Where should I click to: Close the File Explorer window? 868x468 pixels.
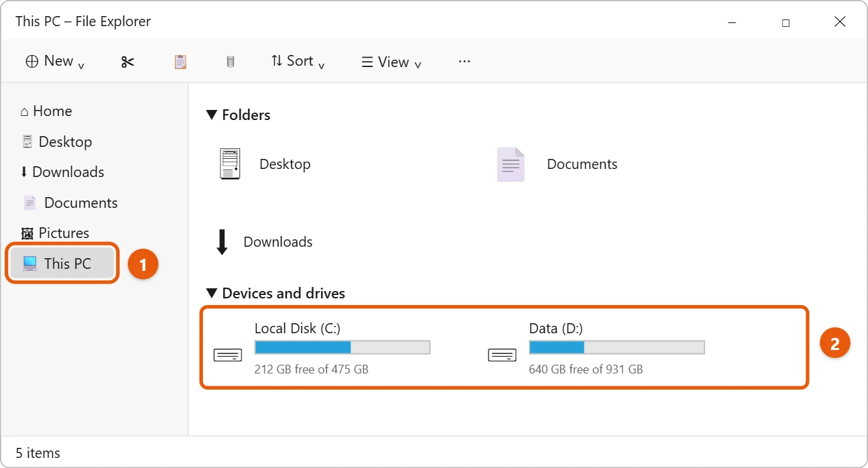[840, 22]
